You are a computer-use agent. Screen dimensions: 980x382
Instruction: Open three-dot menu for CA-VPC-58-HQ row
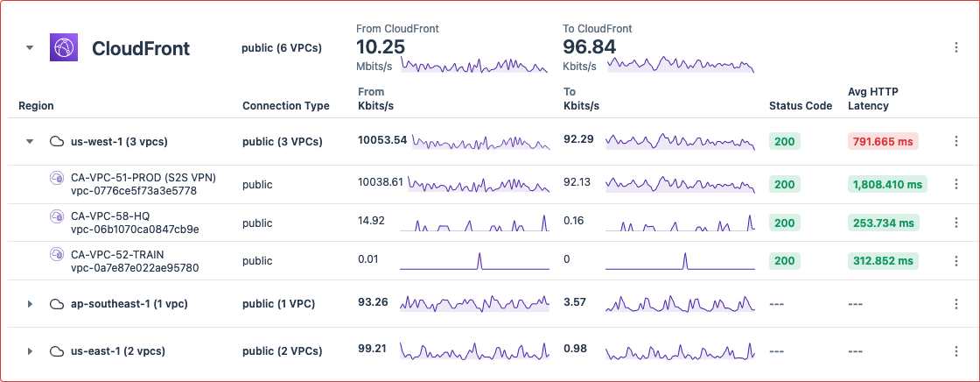click(956, 223)
